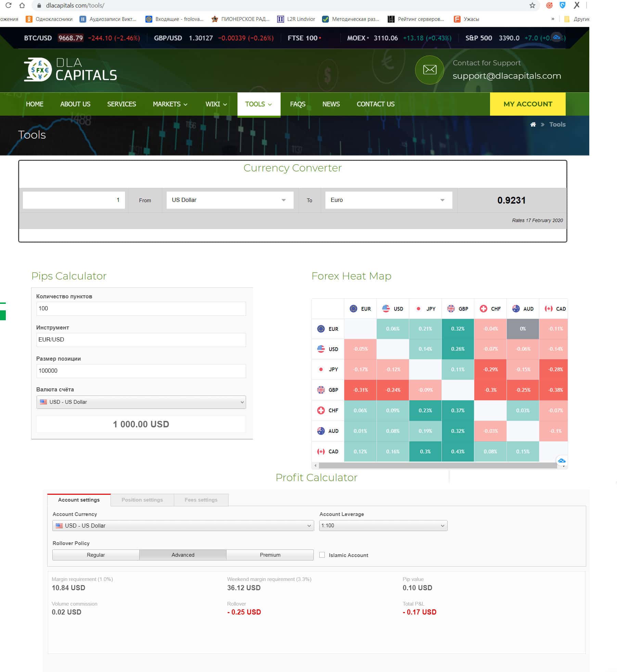Viewport: 617px width, 672px height.
Task: Open the Валюта счёта dropdown
Action: (x=141, y=402)
